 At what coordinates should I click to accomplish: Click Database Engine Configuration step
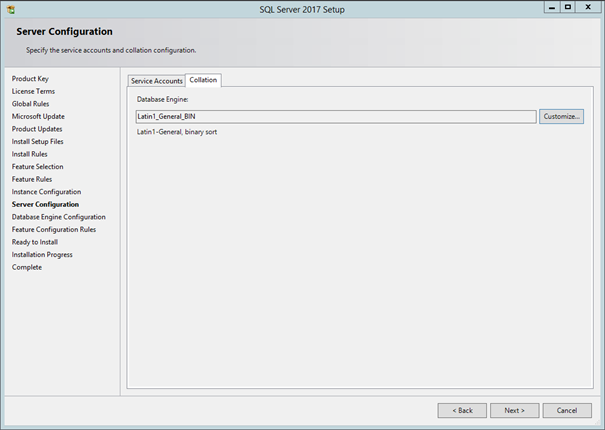(x=59, y=217)
